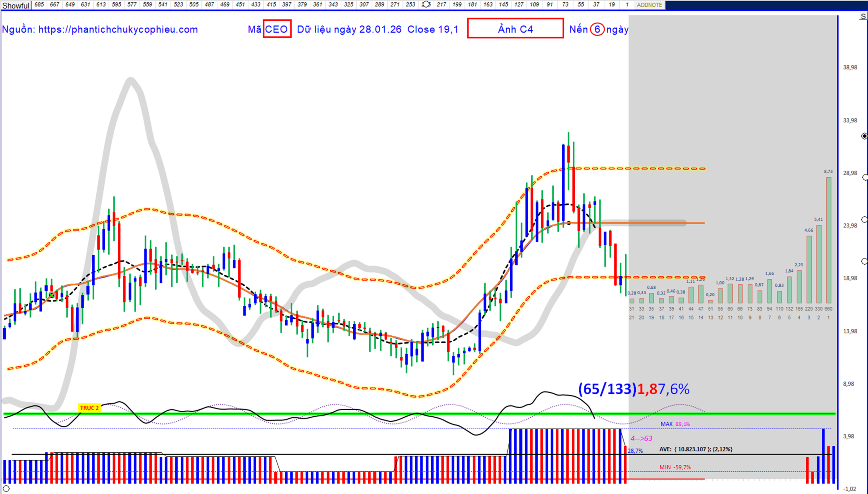Select the empty radio at bottom-left corner
Viewport: 868px width, 494px height.
point(6,489)
